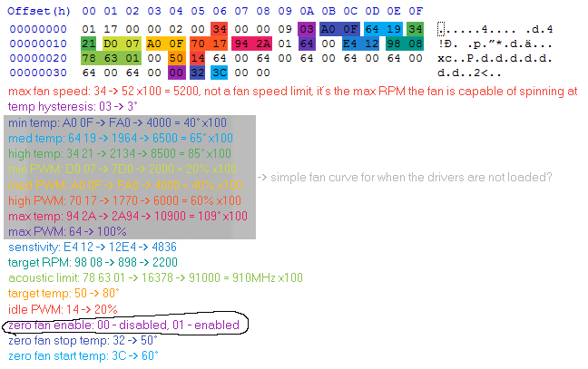Select the green-highlighted 63 byte
The image size is (588, 369).
pos(111,58)
